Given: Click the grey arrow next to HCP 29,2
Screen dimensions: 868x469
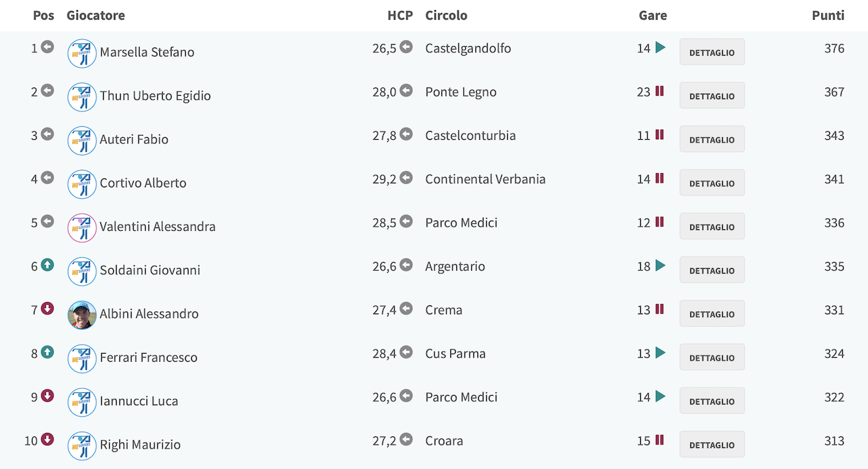Looking at the screenshot, I should click(406, 178).
